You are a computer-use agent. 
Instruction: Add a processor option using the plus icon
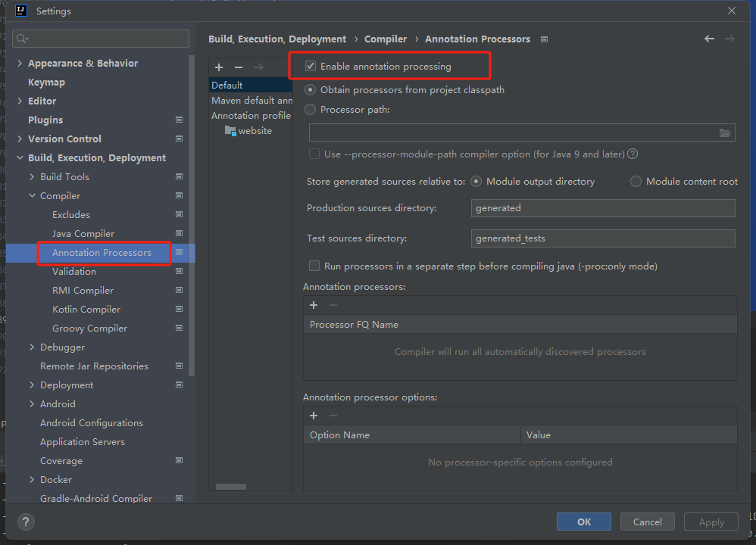coord(314,416)
